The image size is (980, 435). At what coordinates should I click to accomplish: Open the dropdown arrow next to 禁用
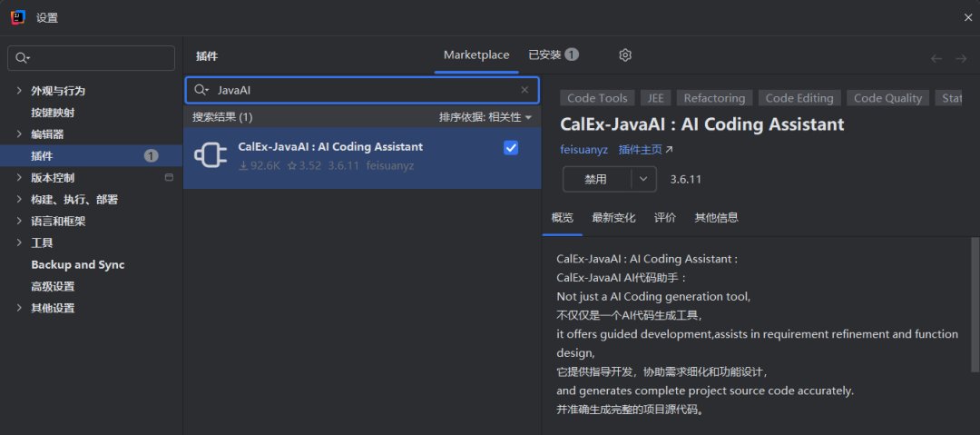[643, 180]
